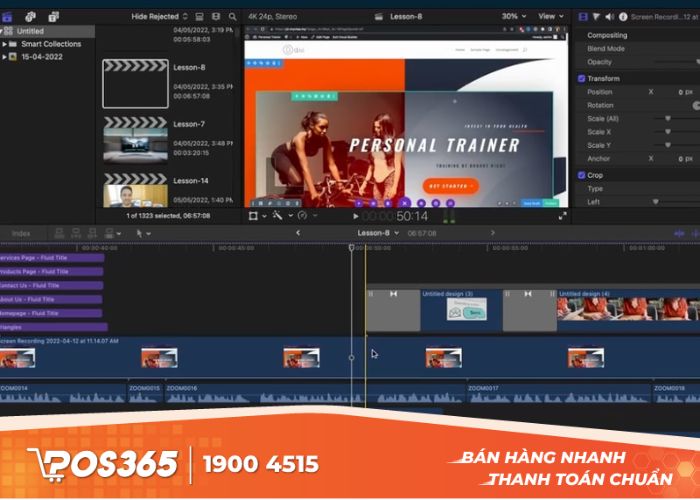
Task: Show the Libraries sidebar clapperboard icon
Action: click(7, 17)
